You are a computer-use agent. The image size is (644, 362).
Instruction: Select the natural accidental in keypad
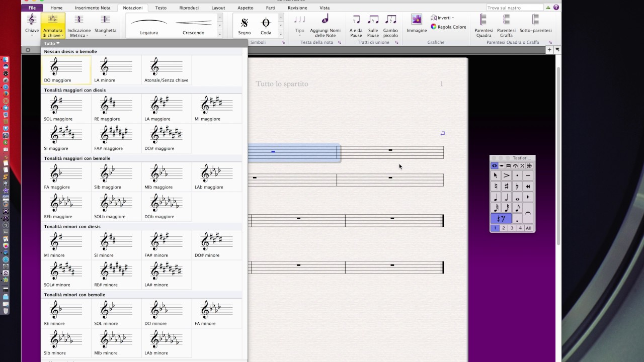[x=496, y=187]
